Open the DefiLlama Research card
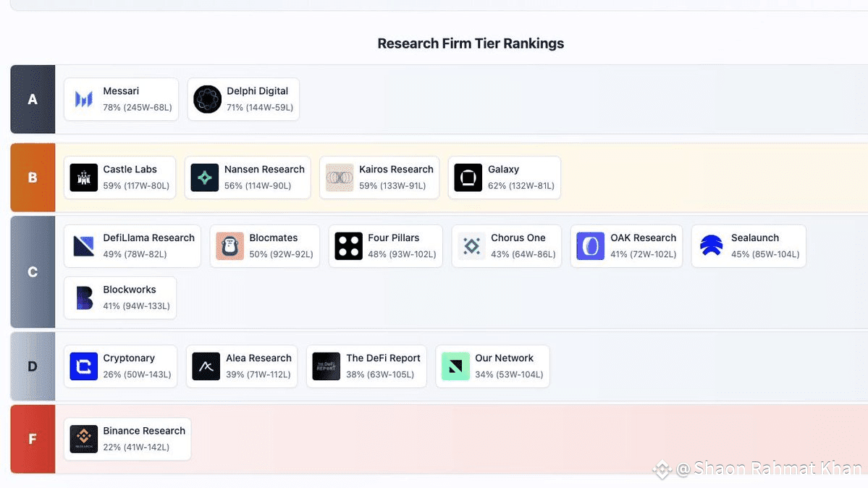 point(132,246)
